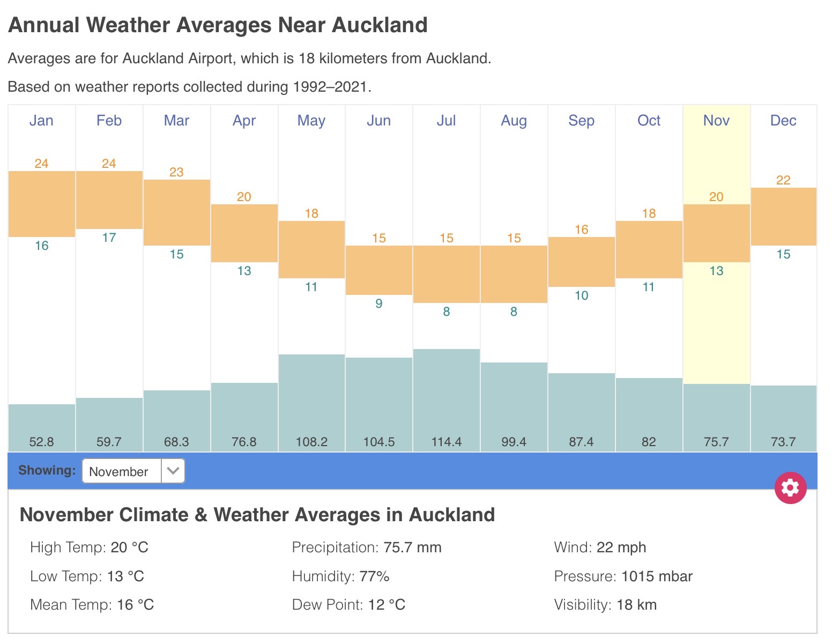The height and width of the screenshot is (644, 832).
Task: Select the May month heading
Action: pos(311,121)
